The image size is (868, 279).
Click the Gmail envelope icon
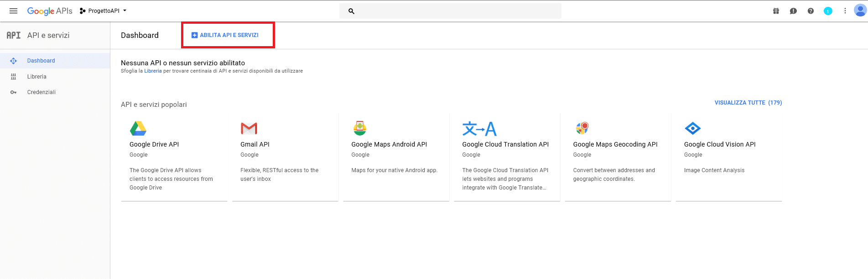point(249,129)
